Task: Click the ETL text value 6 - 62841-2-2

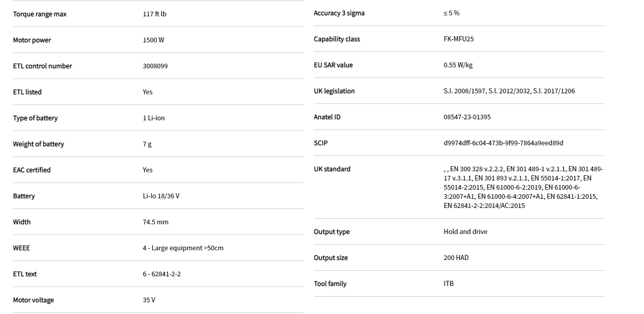Action: point(162,274)
